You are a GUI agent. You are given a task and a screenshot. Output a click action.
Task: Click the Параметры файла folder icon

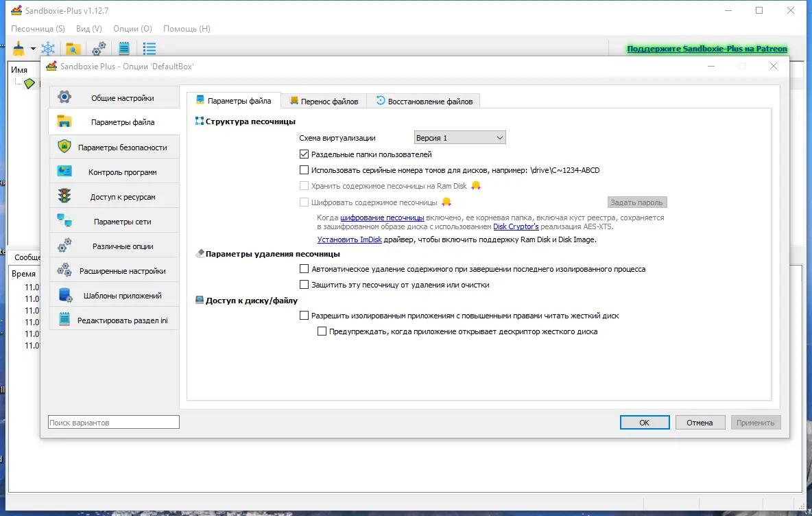(x=64, y=121)
